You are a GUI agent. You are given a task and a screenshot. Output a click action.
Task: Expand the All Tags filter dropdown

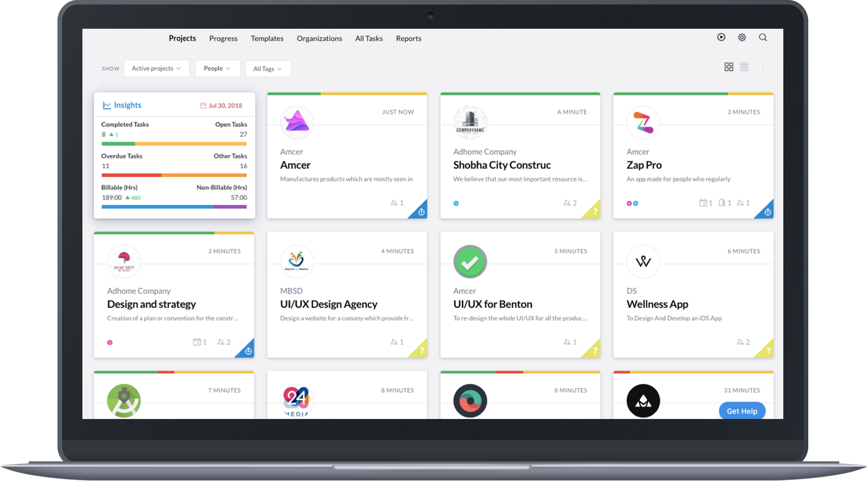coord(267,68)
